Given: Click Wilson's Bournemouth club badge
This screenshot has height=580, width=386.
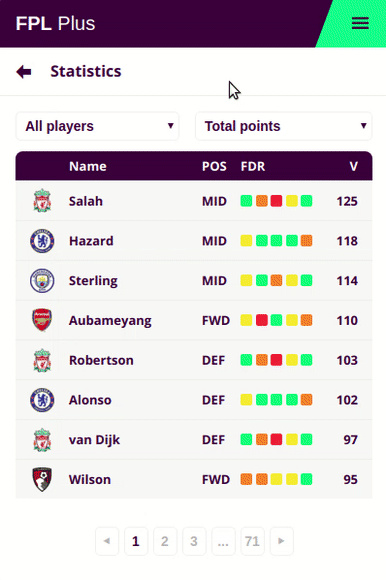Looking at the screenshot, I should point(42,479).
